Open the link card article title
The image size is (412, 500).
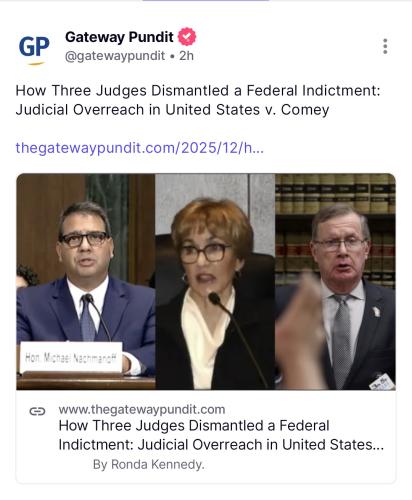click(221, 435)
